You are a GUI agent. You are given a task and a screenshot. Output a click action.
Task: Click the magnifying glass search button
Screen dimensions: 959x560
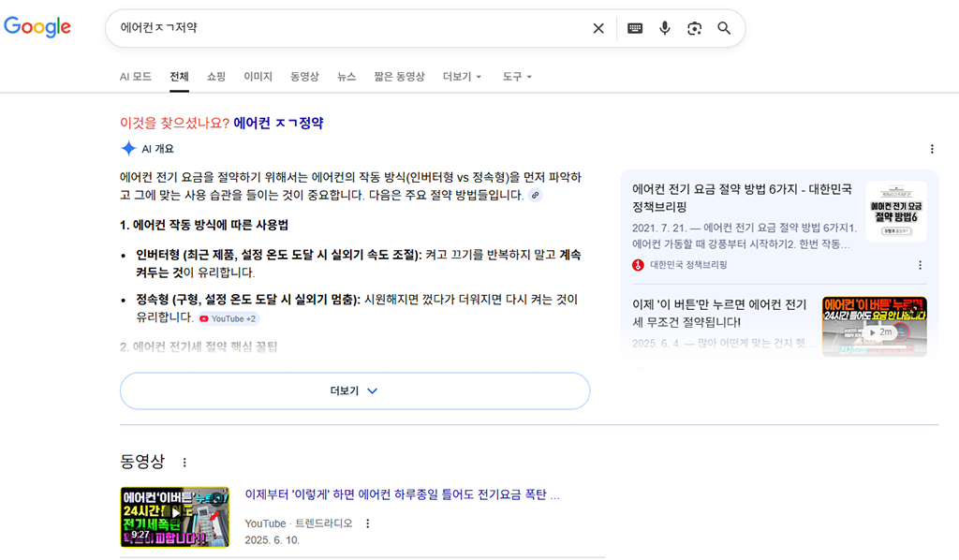(x=724, y=28)
